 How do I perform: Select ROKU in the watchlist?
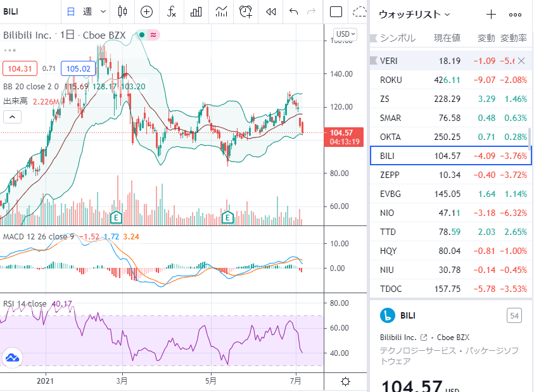coord(450,80)
